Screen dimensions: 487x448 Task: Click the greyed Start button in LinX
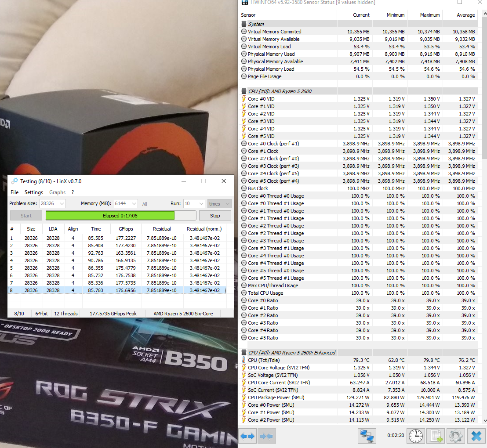coord(26,216)
